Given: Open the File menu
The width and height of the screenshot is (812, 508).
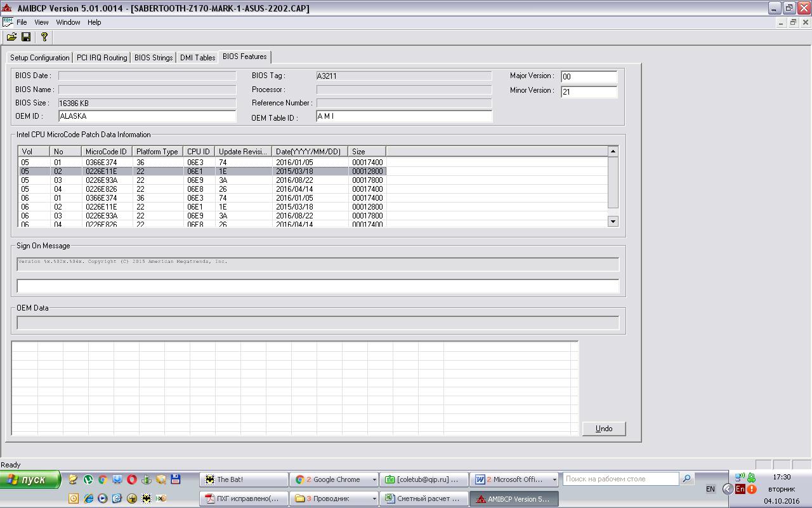Looking at the screenshot, I should pos(22,22).
